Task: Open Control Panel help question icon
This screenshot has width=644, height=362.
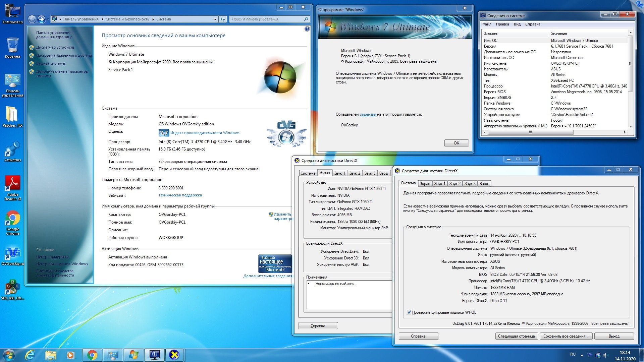Action: [x=307, y=29]
